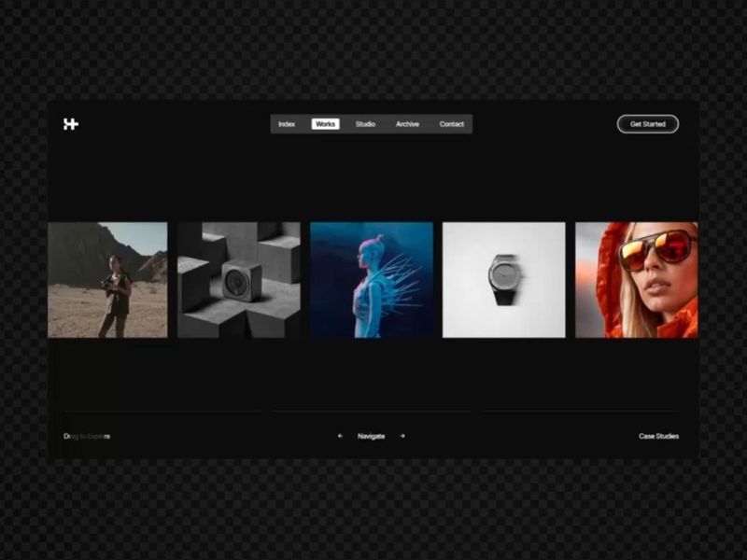Open the orange hood sunglasses image
Viewport: 747px width, 560px height.
637,280
